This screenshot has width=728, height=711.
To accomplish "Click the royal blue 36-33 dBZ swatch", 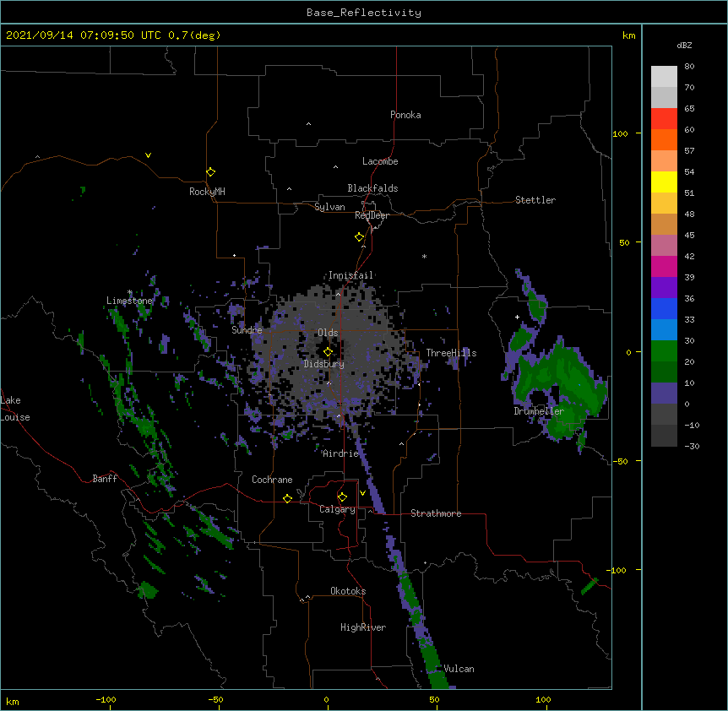I will pos(664,308).
